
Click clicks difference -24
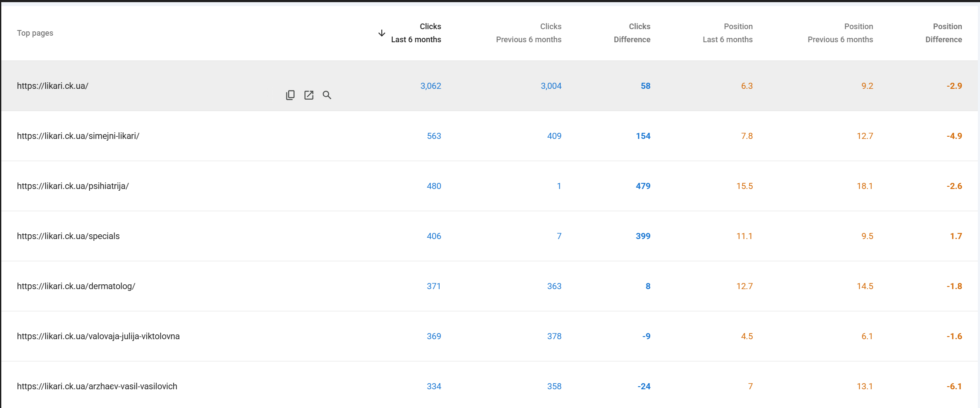(644, 386)
